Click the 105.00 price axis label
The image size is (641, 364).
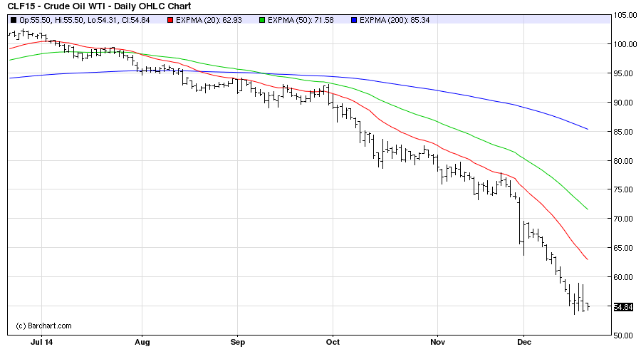625,15
